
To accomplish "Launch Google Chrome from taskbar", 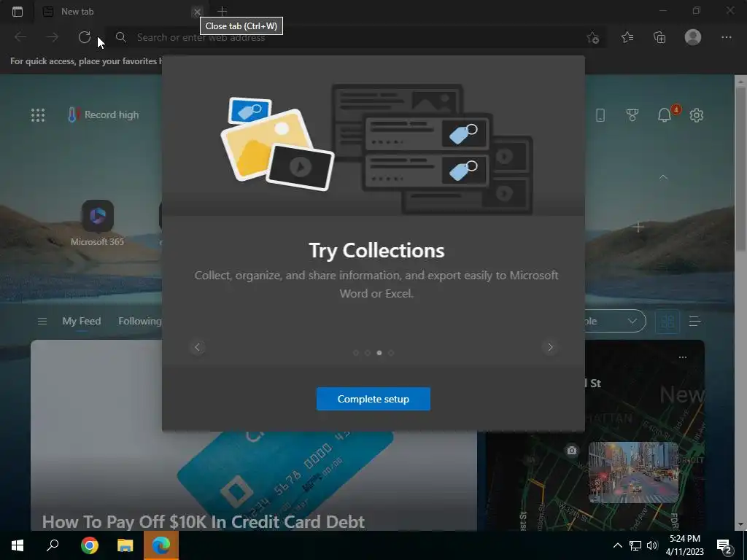I will click(89, 545).
